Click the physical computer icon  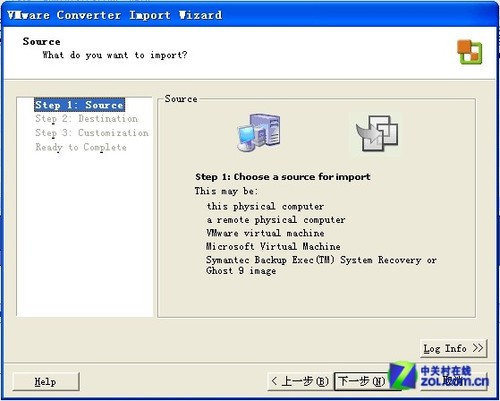[x=259, y=133]
